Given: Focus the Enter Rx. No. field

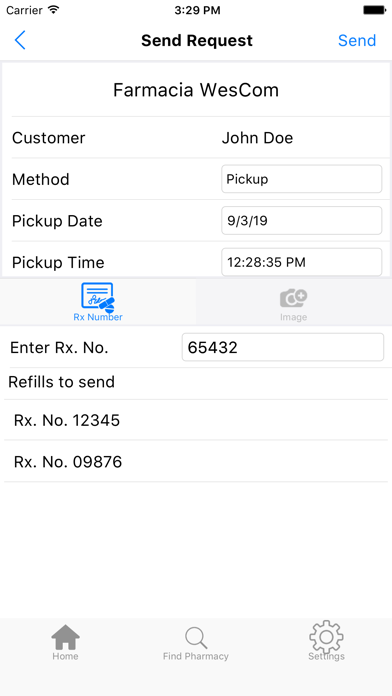Looking at the screenshot, I should 283,347.
